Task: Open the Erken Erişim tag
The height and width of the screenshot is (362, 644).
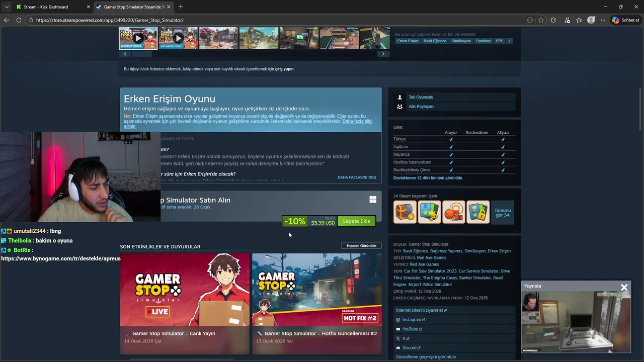Action: click(x=408, y=41)
